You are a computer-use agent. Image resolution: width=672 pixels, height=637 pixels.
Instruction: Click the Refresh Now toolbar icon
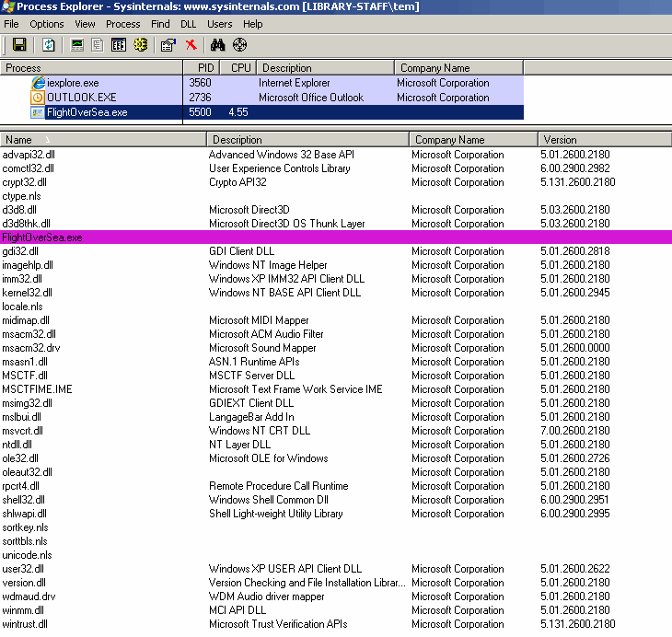coord(49,44)
